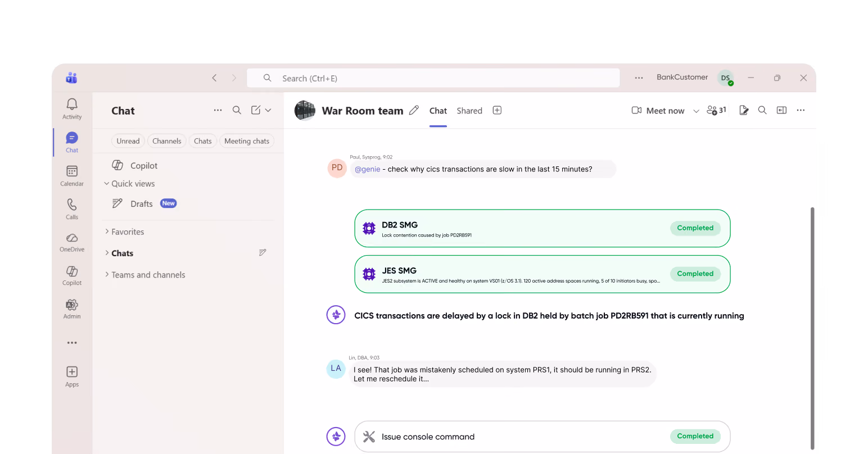
Task: Click the Microsoft Teams logo
Action: click(71, 78)
